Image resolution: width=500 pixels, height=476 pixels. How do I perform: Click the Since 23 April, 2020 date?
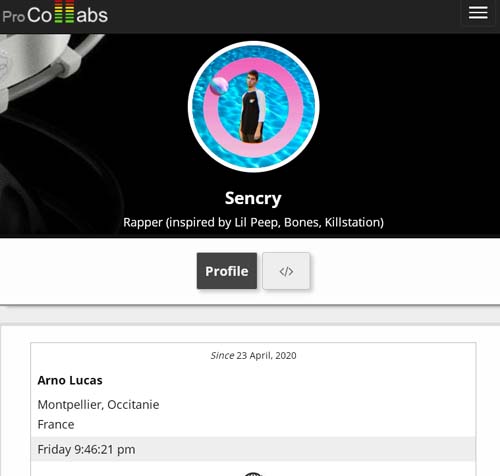tap(253, 356)
